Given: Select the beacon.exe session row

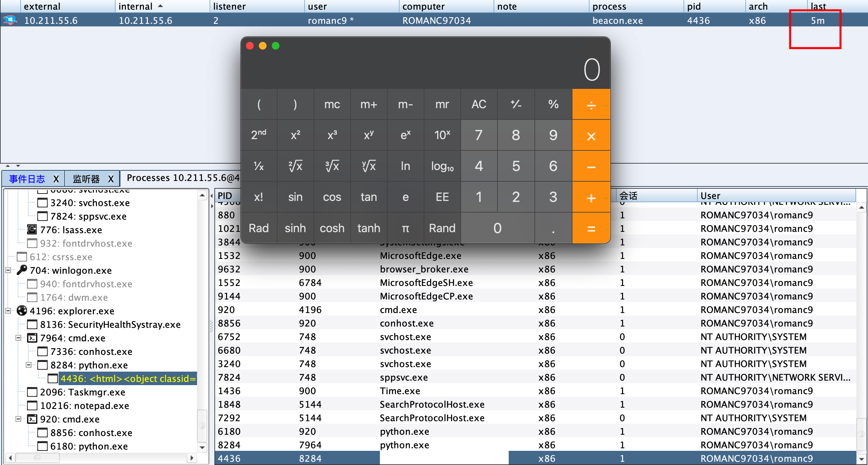Looking at the screenshot, I should (434, 21).
